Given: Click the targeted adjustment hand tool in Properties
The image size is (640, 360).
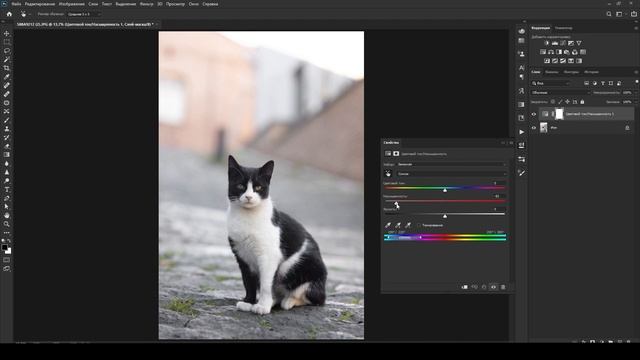Looking at the screenshot, I should point(388,174).
